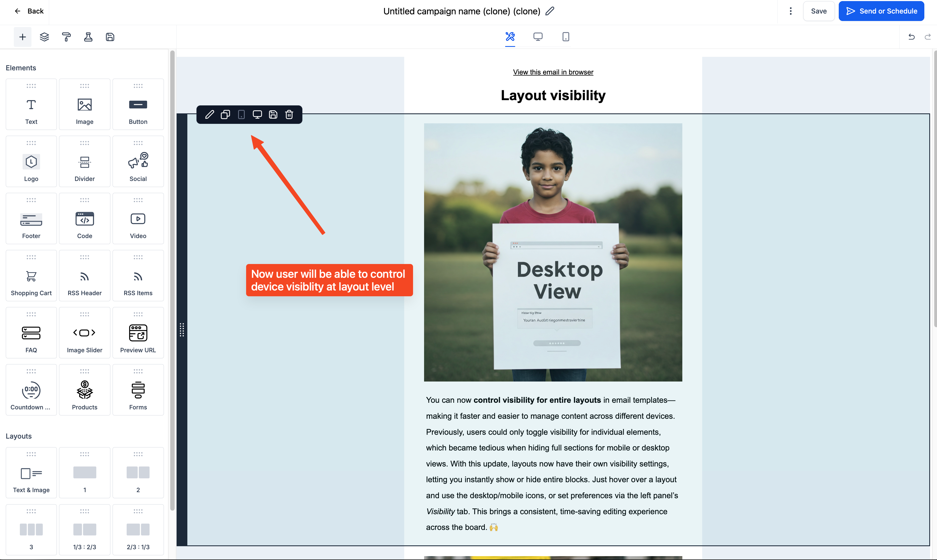Click the undo arrow icon
Screen dimensions: 937x560
click(x=911, y=37)
